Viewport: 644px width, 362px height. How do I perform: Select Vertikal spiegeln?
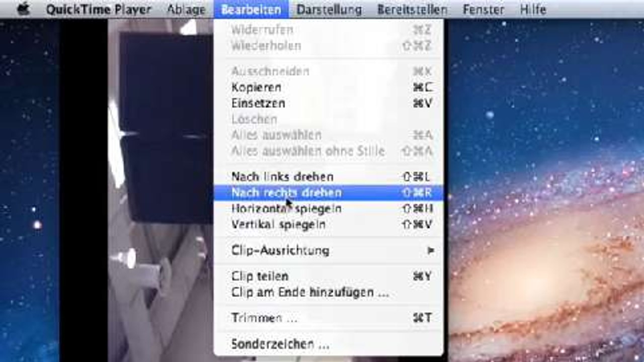(x=329, y=225)
